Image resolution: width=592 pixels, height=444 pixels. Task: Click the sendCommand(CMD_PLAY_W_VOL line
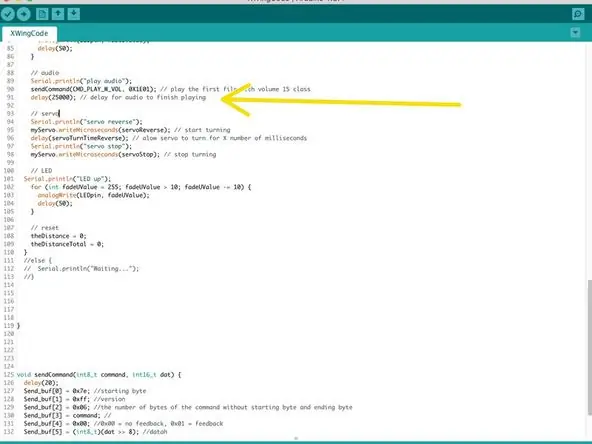tap(170, 89)
